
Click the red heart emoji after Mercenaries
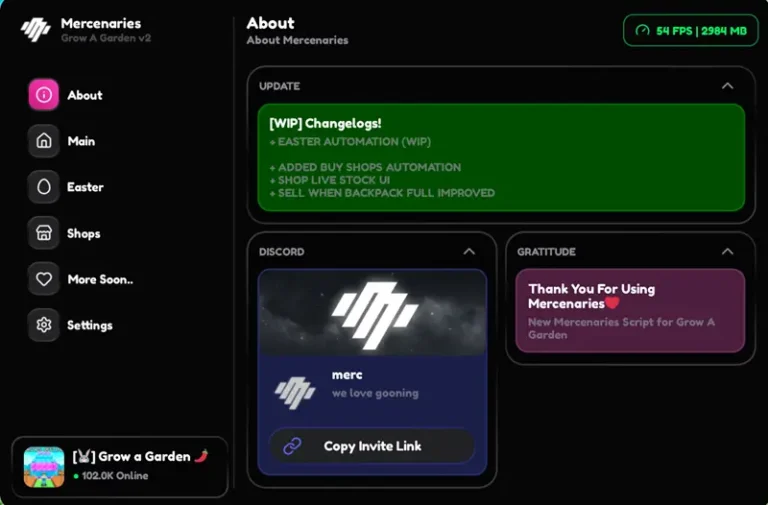612,303
